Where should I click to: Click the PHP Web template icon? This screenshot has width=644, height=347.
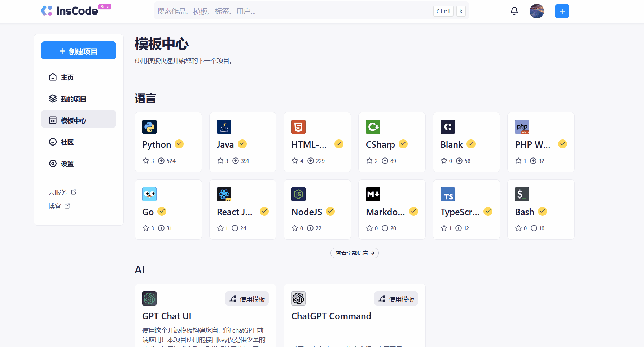coord(522,127)
